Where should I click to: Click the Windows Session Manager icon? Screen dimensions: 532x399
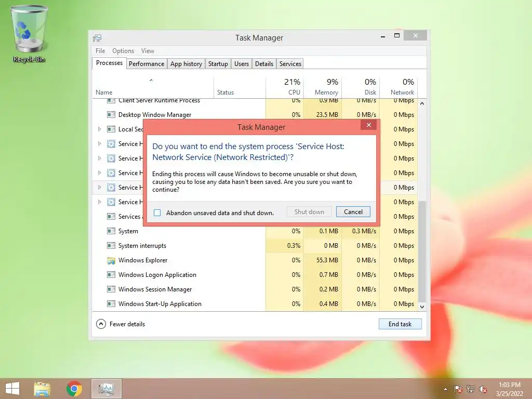(111, 289)
